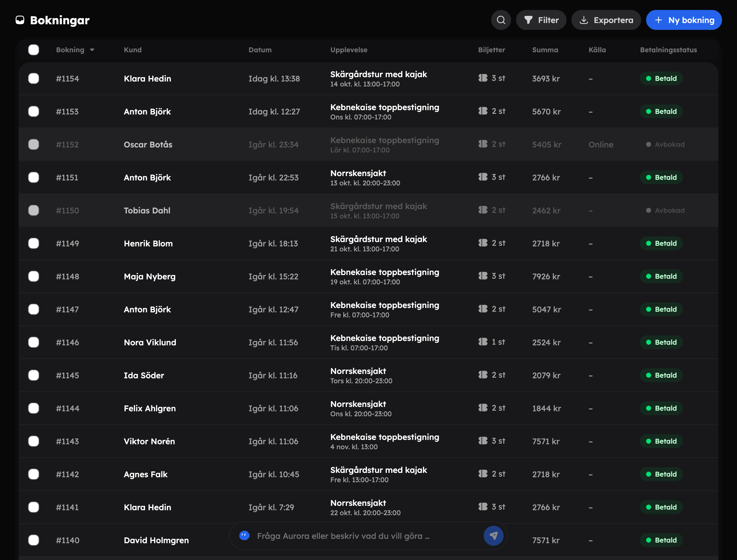Viewport: 737px width, 560px height.
Task: Click the 7926 kr amount for #1148
Action: (x=546, y=276)
